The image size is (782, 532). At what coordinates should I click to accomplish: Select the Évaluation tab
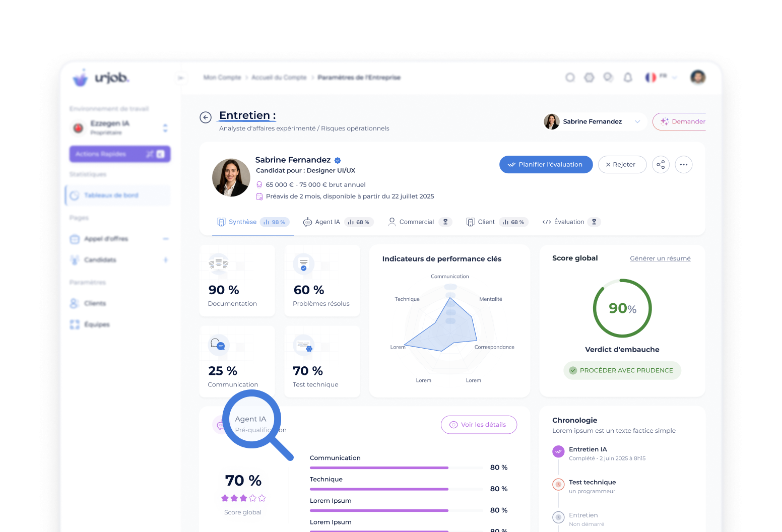(570, 222)
